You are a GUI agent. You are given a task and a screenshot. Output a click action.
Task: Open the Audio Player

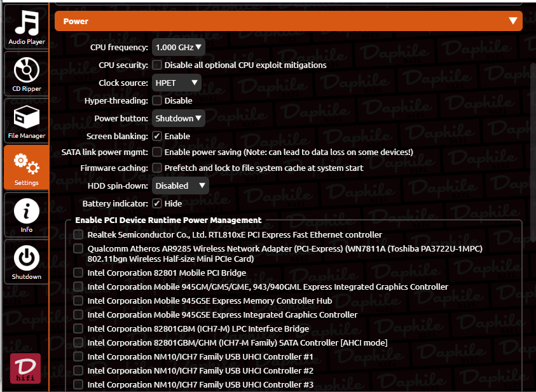point(26,25)
